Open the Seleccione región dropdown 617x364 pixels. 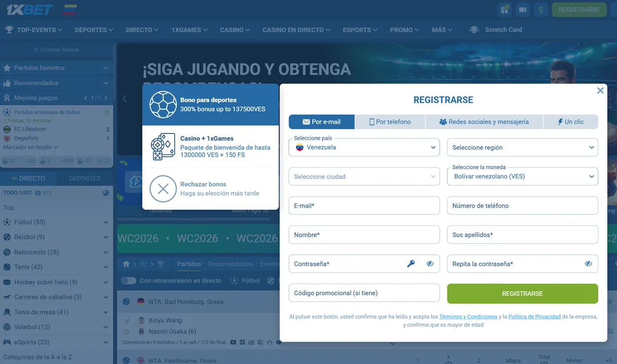pos(522,148)
